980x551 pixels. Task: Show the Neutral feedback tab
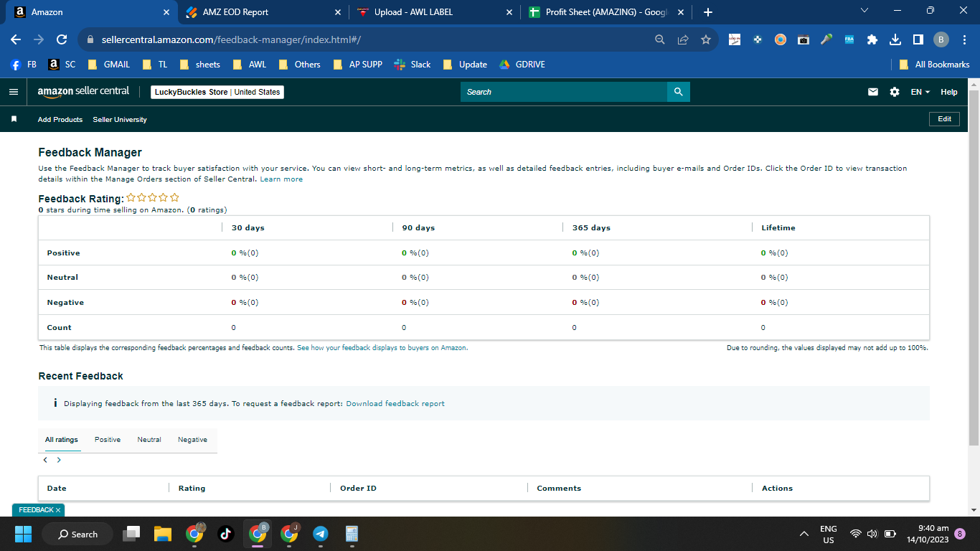[149, 439]
